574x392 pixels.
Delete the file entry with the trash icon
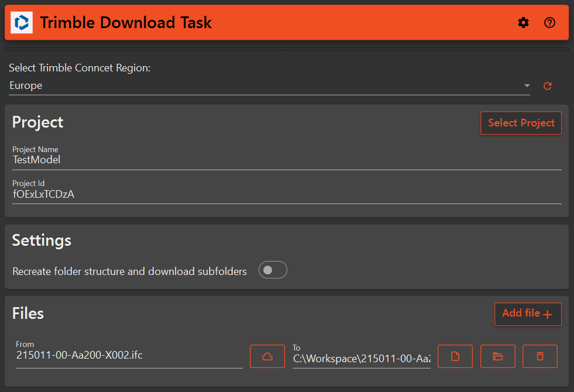[x=539, y=356]
